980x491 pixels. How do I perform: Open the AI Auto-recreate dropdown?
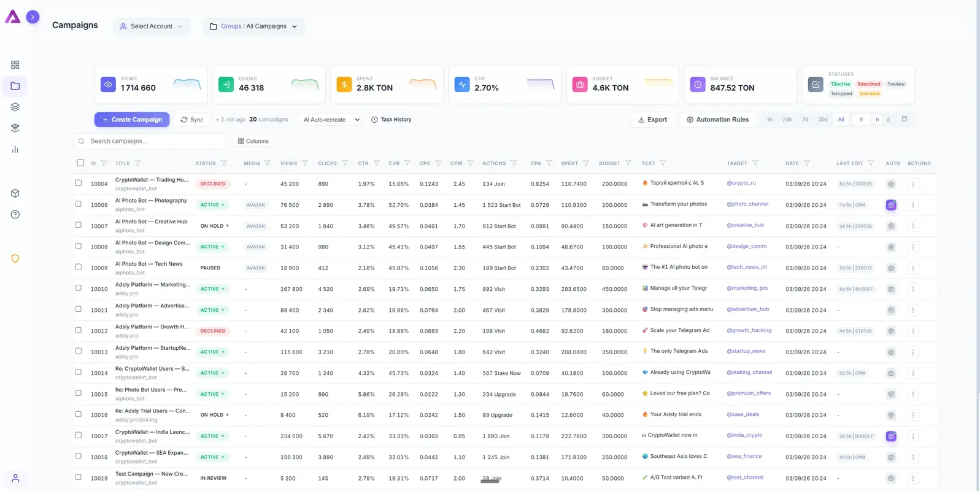(331, 120)
